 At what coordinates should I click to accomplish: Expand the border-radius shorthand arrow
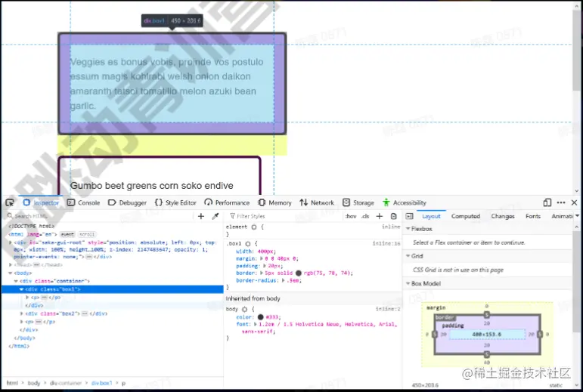(x=284, y=280)
